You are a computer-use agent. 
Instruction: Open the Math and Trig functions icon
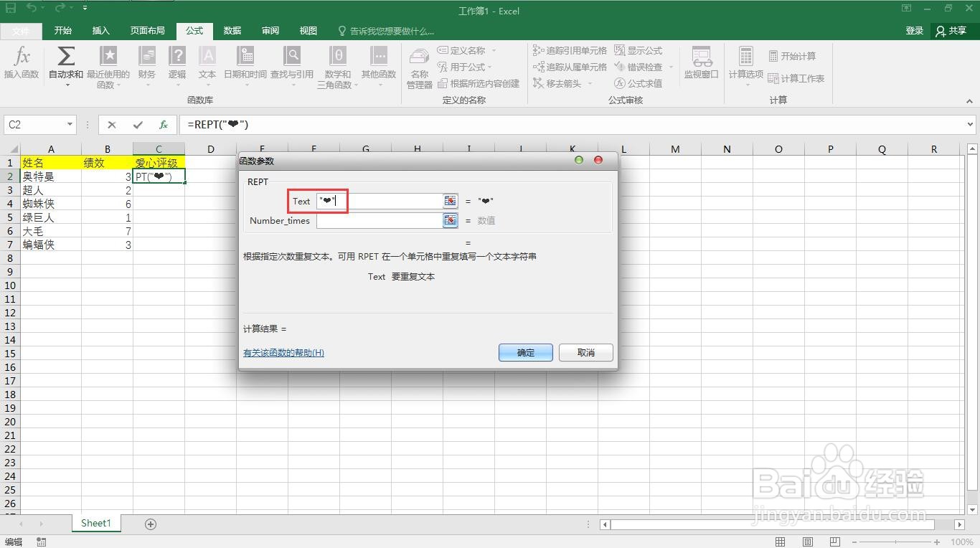338,56
